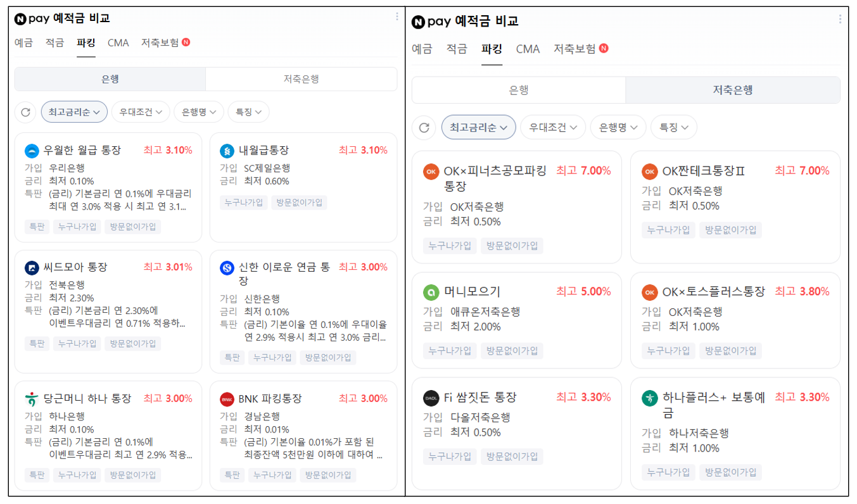Click 신한은행 logo on 신한 이로운 연금 통장
Screen dimensions: 857x504
227,268
